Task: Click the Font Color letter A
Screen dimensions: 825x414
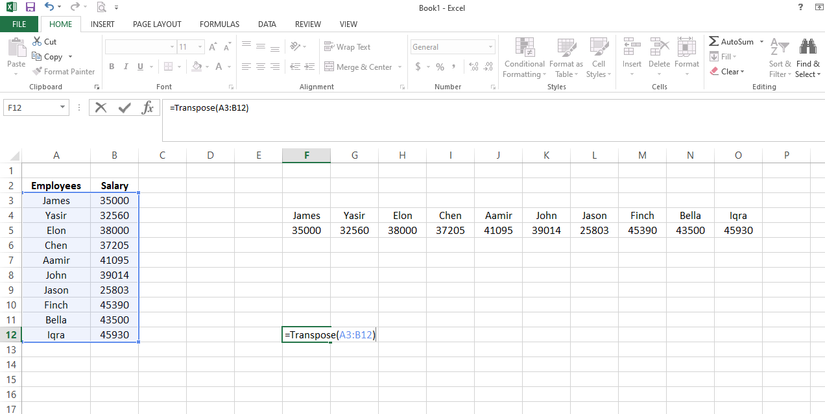Action: tap(218, 67)
